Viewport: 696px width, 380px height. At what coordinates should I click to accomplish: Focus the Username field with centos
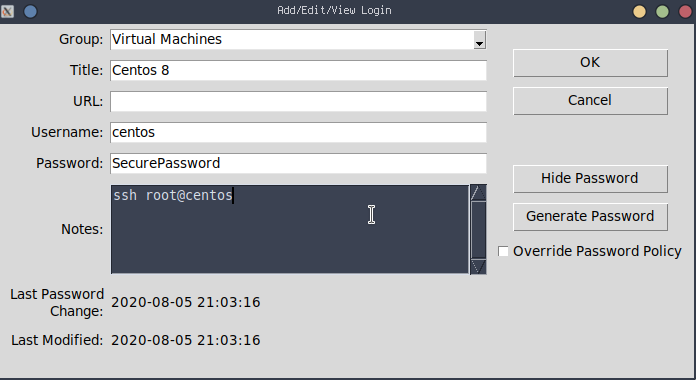pos(298,133)
